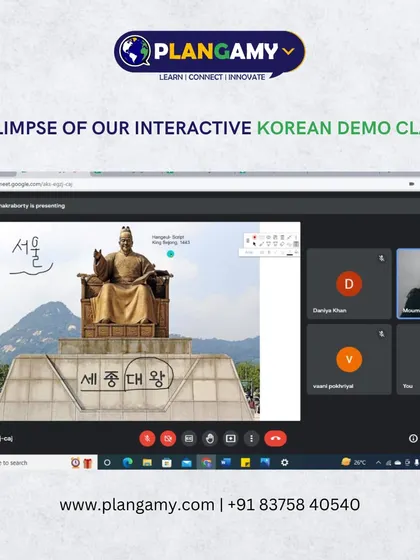Click the www.plangamy.com website text
Image resolution: width=420 pixels, height=560 pixels.
click(x=137, y=505)
